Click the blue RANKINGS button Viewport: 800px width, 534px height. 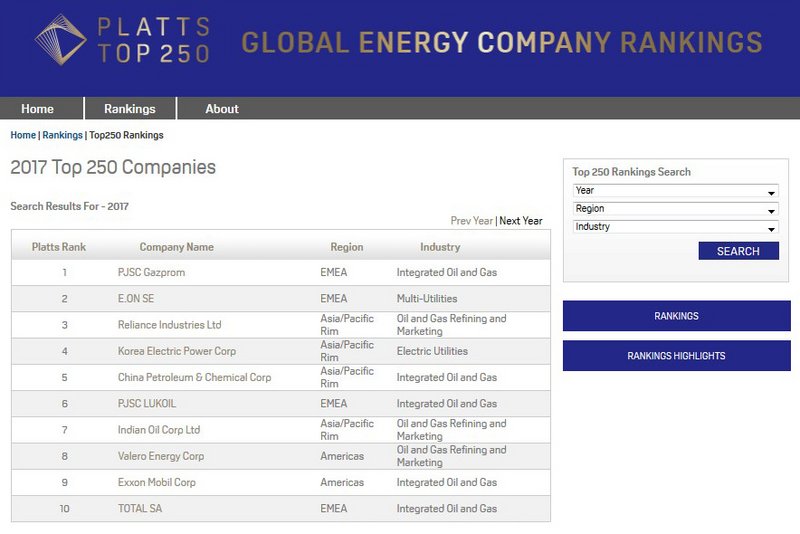coord(676,316)
